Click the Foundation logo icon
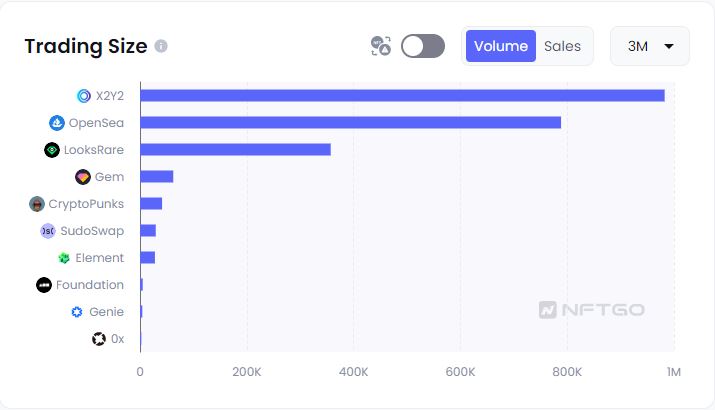Screen dimensions: 715x410 pyautogui.click(x=43, y=285)
